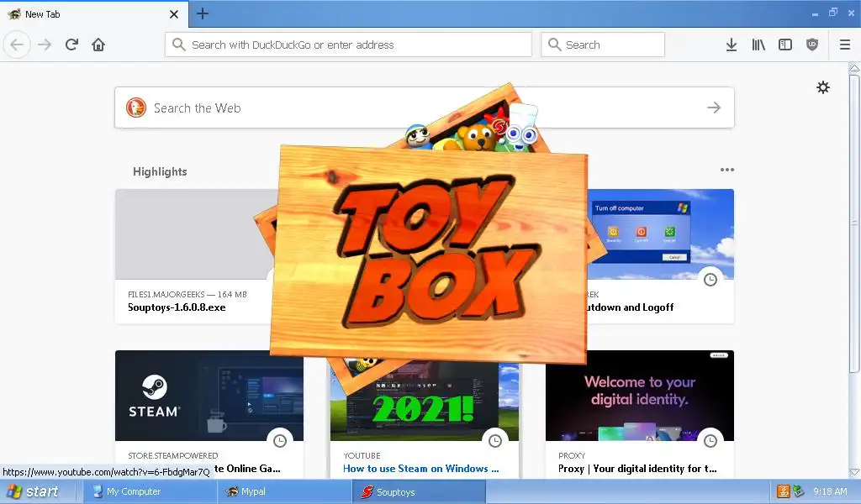Click magnifier icon in toolbar Search box
Image resolution: width=861 pixels, height=504 pixels.
pyautogui.click(x=555, y=45)
